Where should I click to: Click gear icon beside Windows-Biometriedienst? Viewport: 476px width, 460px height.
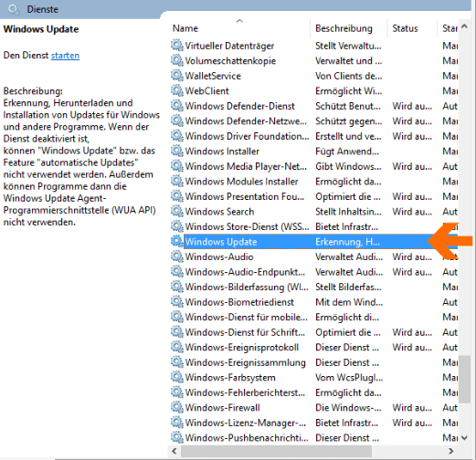(x=176, y=302)
